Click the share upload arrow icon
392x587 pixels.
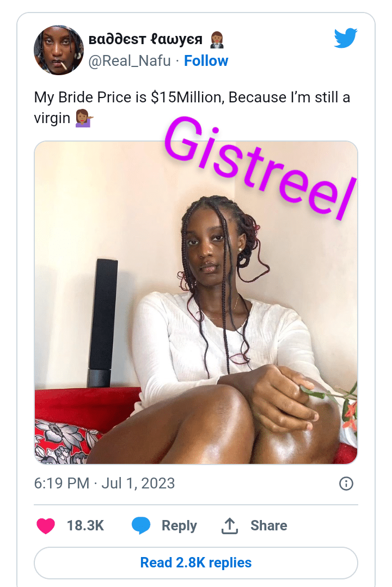(x=230, y=525)
